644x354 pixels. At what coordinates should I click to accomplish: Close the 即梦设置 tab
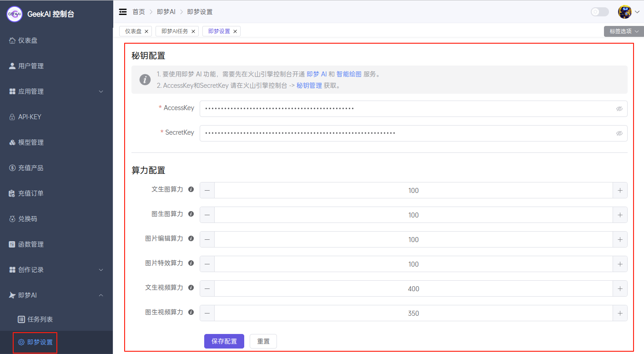point(235,31)
